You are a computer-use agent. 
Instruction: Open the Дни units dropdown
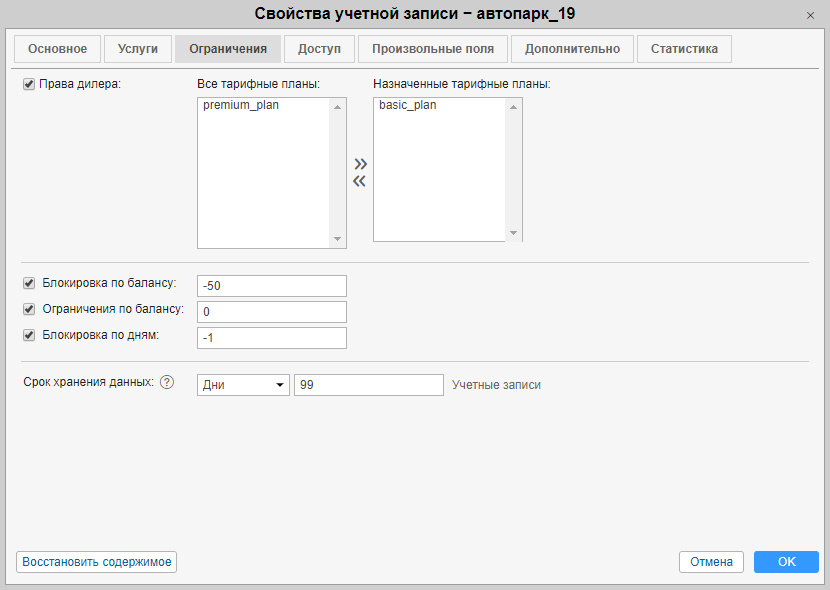click(243, 385)
